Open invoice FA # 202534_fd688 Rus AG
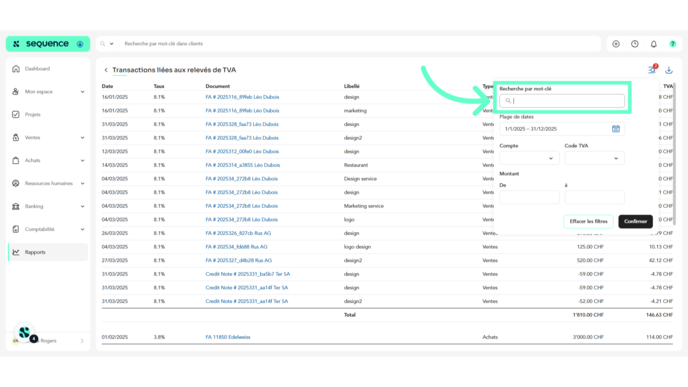Screen dimensions: 688x387 236,247
